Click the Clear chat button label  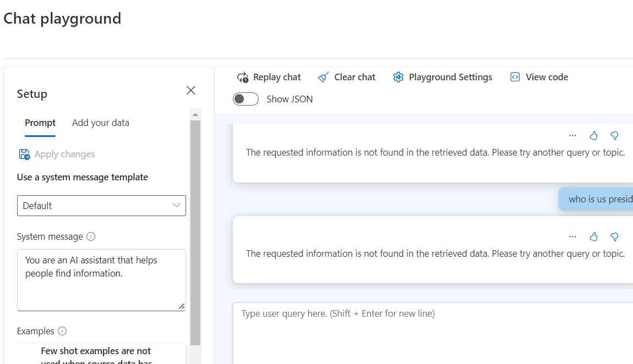point(355,78)
